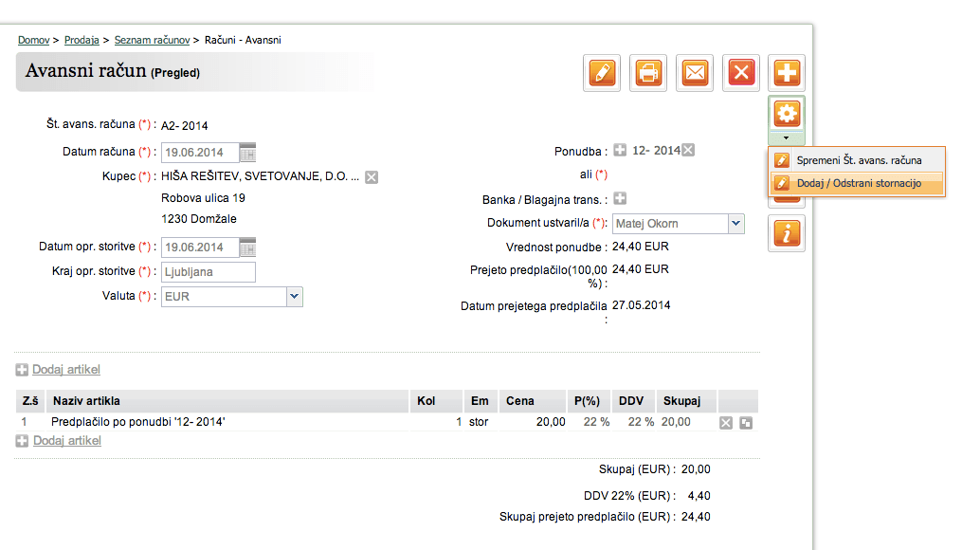Open Dokument ustvaril/a dropdown
The height and width of the screenshot is (550, 980).
(735, 224)
